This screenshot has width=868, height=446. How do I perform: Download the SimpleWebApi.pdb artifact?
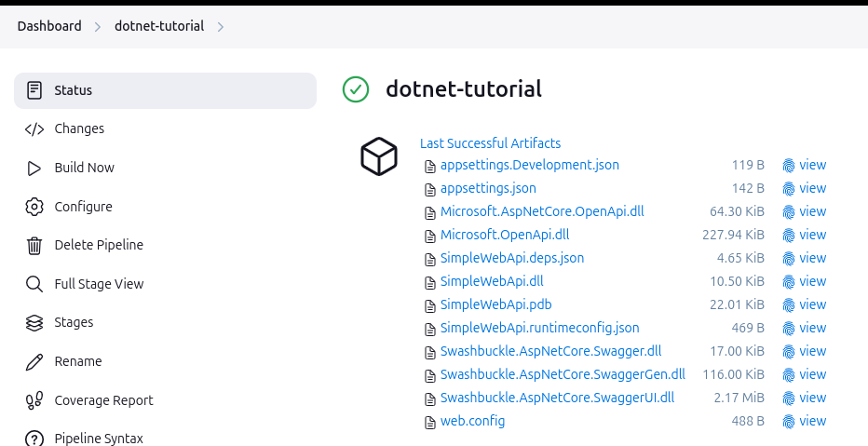click(x=495, y=304)
